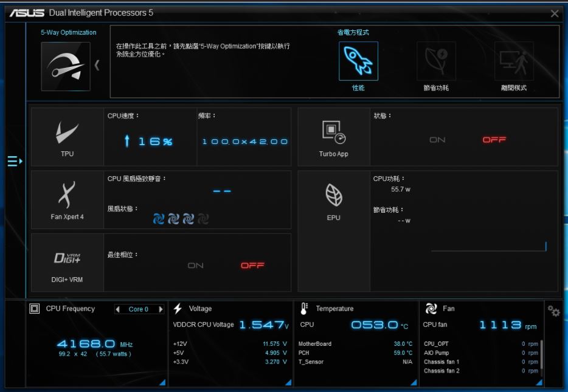Expand the Temperature panel corner triangle
This screenshot has width=568, height=392.
(414, 382)
